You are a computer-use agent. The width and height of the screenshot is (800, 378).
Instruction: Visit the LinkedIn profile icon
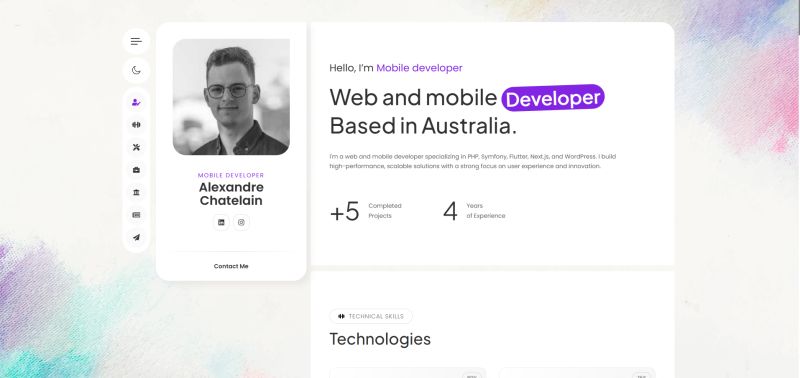click(221, 222)
